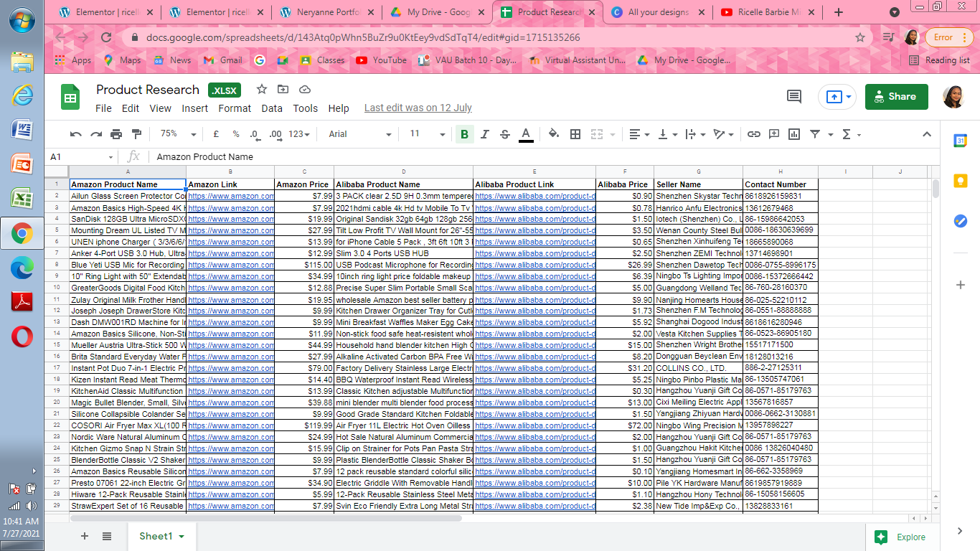Bookmark page with address bar star

tap(860, 37)
